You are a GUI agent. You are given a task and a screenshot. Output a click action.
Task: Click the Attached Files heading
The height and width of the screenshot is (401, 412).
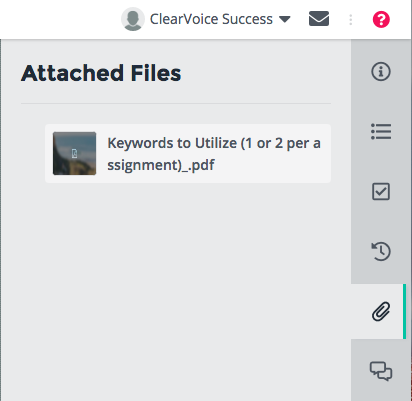click(101, 73)
